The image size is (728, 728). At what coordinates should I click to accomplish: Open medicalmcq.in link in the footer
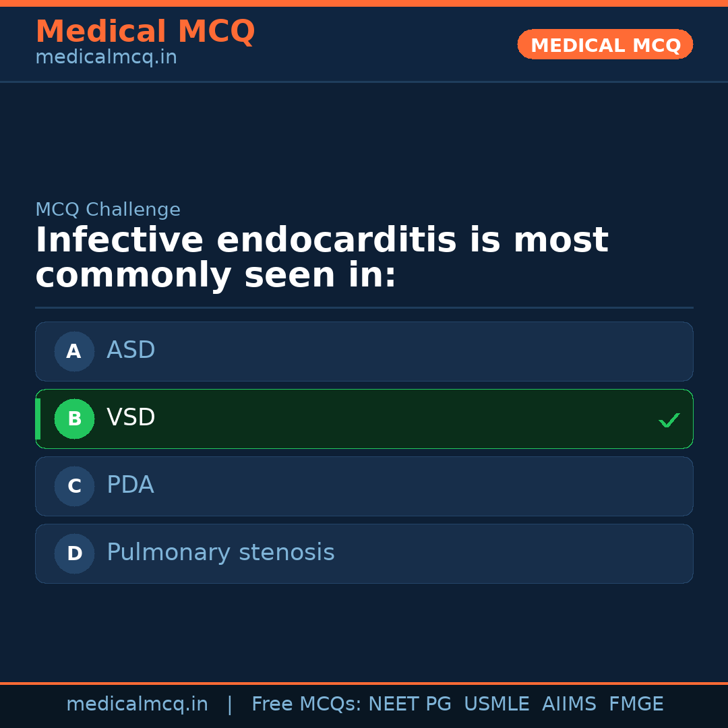137,704
